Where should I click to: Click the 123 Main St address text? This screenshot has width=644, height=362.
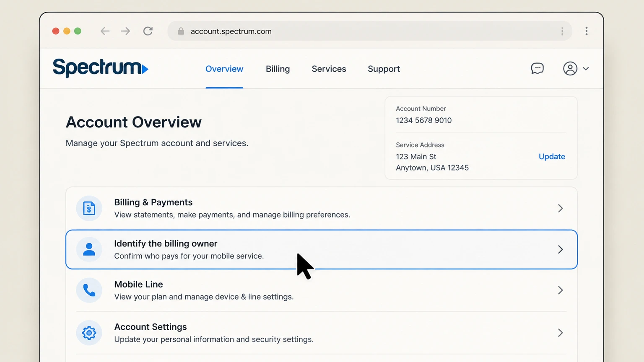tap(416, 156)
